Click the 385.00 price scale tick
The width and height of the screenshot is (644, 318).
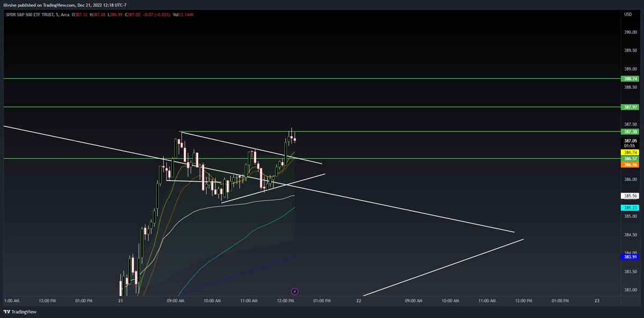tap(630, 217)
